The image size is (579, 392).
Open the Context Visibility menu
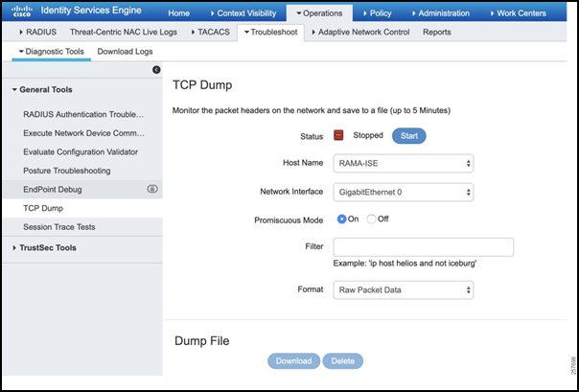point(243,13)
